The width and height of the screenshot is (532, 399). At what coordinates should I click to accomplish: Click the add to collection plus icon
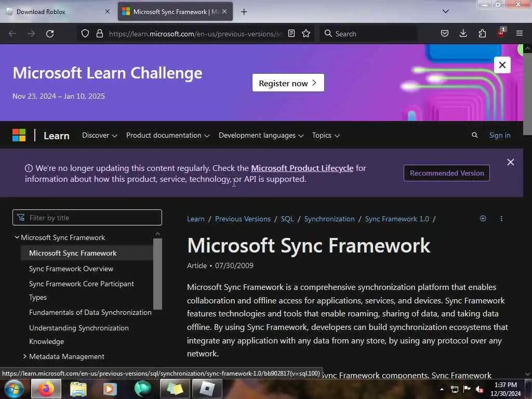tap(483, 219)
